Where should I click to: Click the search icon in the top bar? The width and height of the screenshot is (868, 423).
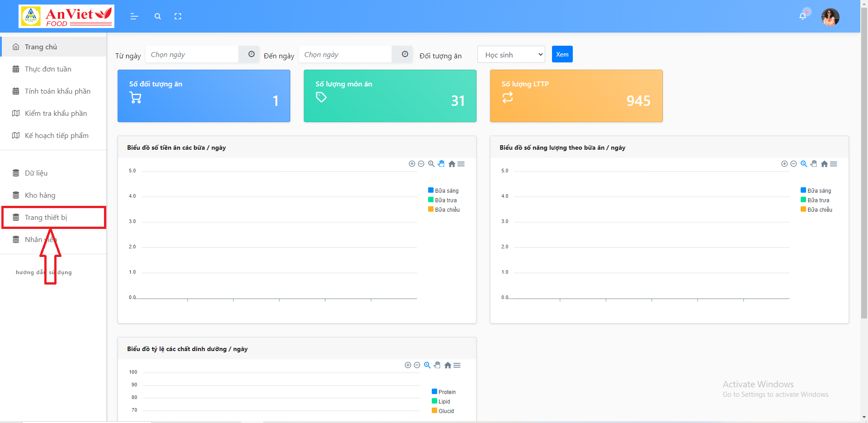(x=157, y=16)
